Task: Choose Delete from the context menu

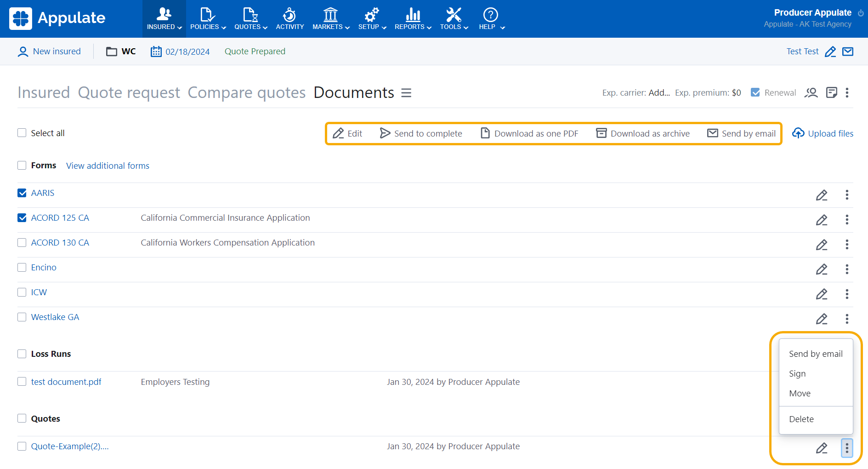Action: (x=801, y=419)
